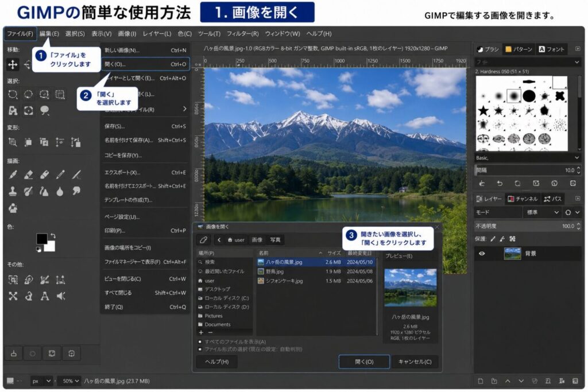Select the シフォンケーキ.jpg file row
The height and width of the screenshot is (392, 588).
pyautogui.click(x=316, y=281)
